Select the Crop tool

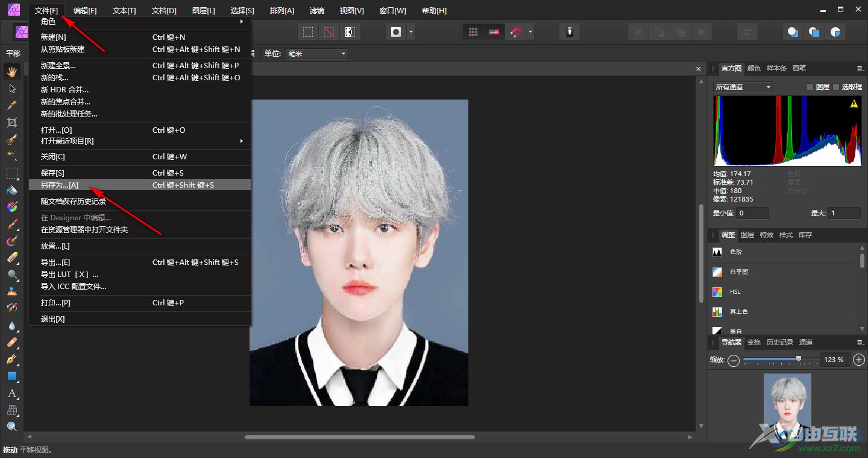[x=12, y=122]
